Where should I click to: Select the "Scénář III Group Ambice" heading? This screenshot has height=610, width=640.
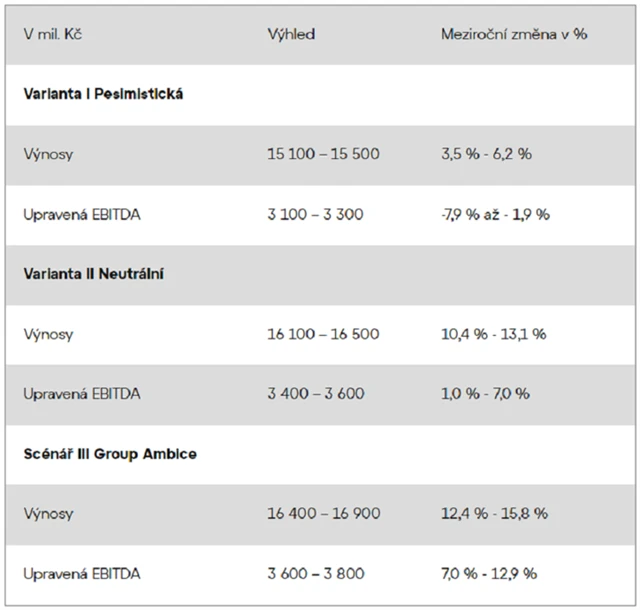point(110,454)
